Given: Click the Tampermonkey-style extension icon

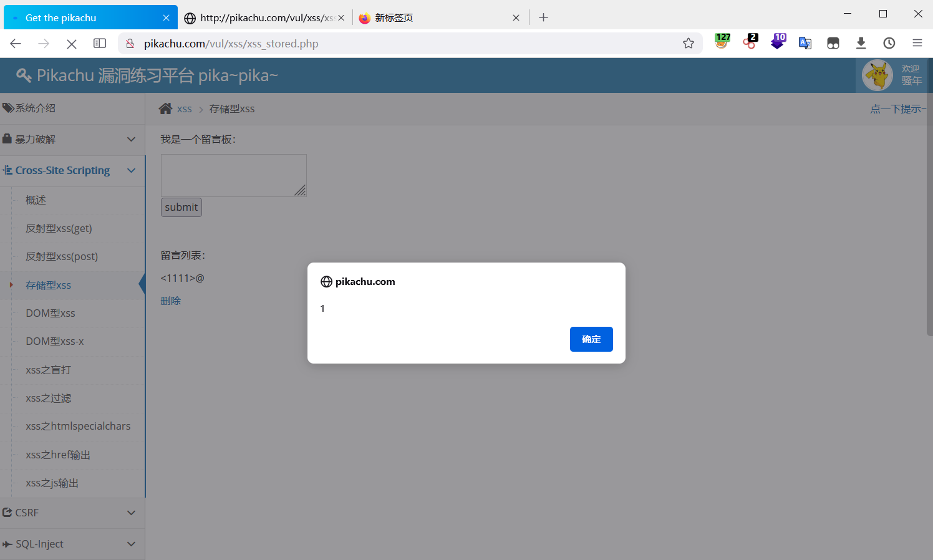Looking at the screenshot, I should click(x=833, y=43).
